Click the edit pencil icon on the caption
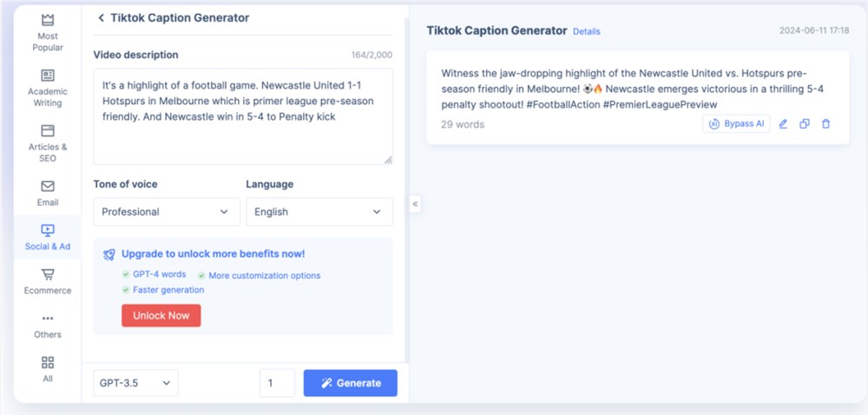 click(783, 124)
